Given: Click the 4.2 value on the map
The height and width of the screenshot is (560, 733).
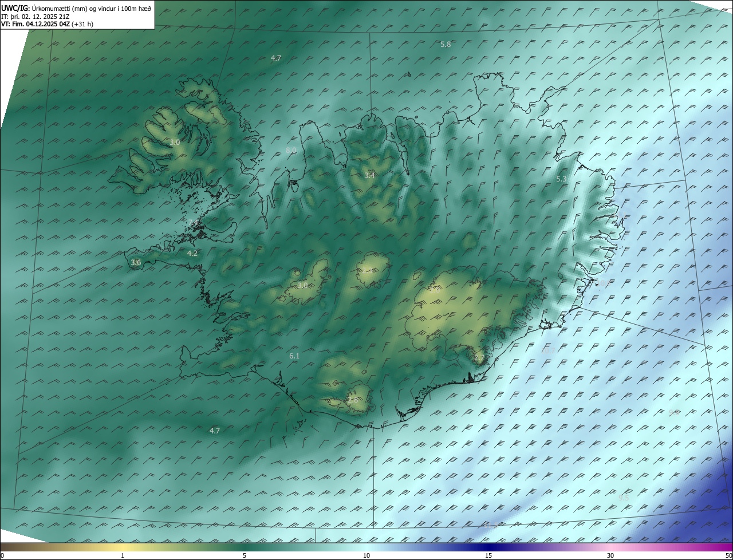Looking at the screenshot, I should tap(192, 253).
